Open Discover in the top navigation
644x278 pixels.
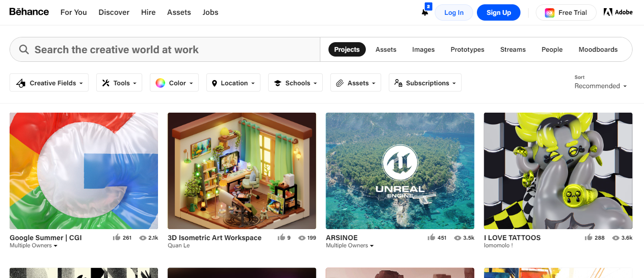pyautogui.click(x=114, y=12)
